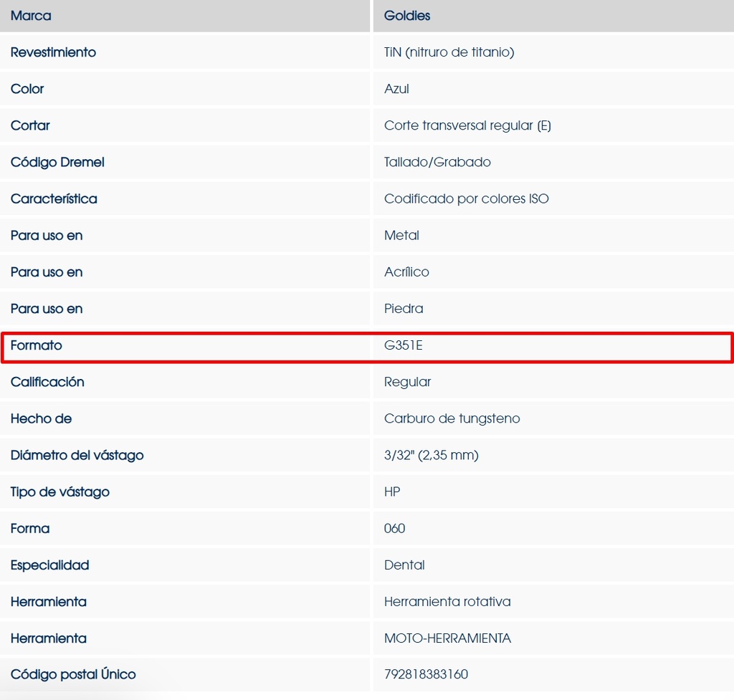Click the 3/32" (2,35 mm) diameter value
Image resolution: width=734 pixels, height=700 pixels.
[x=431, y=455]
